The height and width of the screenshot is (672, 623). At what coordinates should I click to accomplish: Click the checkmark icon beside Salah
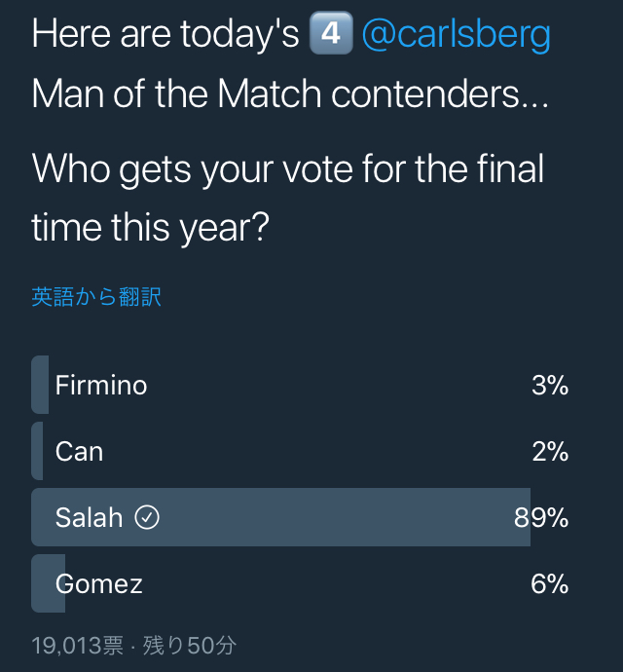point(147,517)
